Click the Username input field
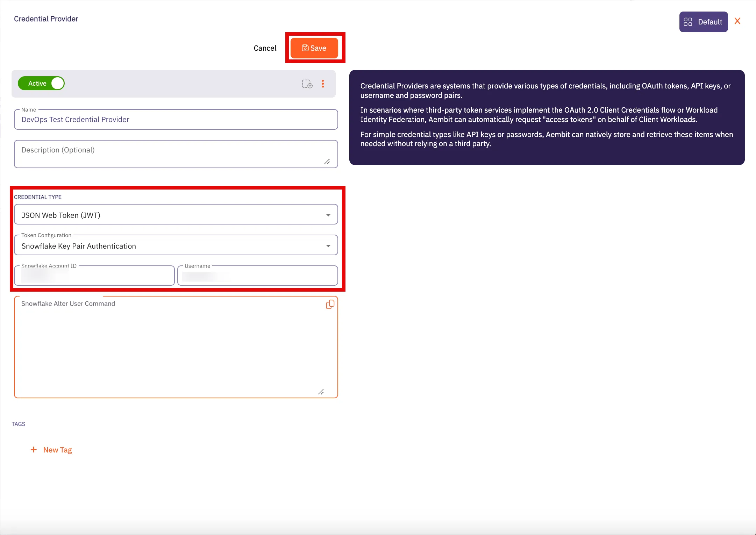 point(257,276)
